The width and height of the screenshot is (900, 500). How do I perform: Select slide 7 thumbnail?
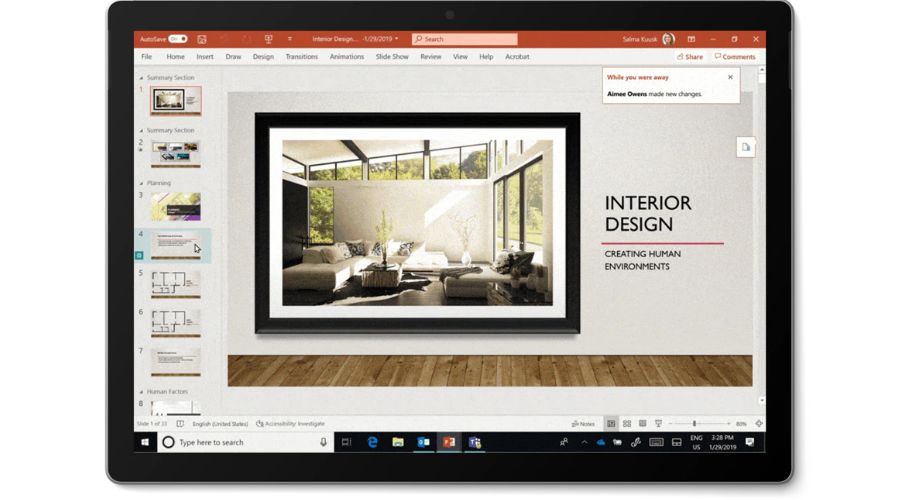click(176, 362)
